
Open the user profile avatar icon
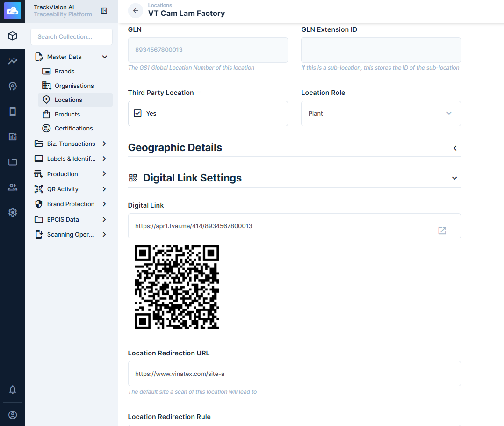point(13,415)
